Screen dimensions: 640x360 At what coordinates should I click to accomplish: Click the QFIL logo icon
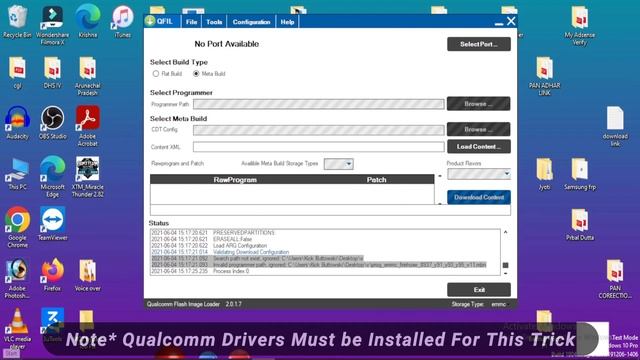(150, 21)
